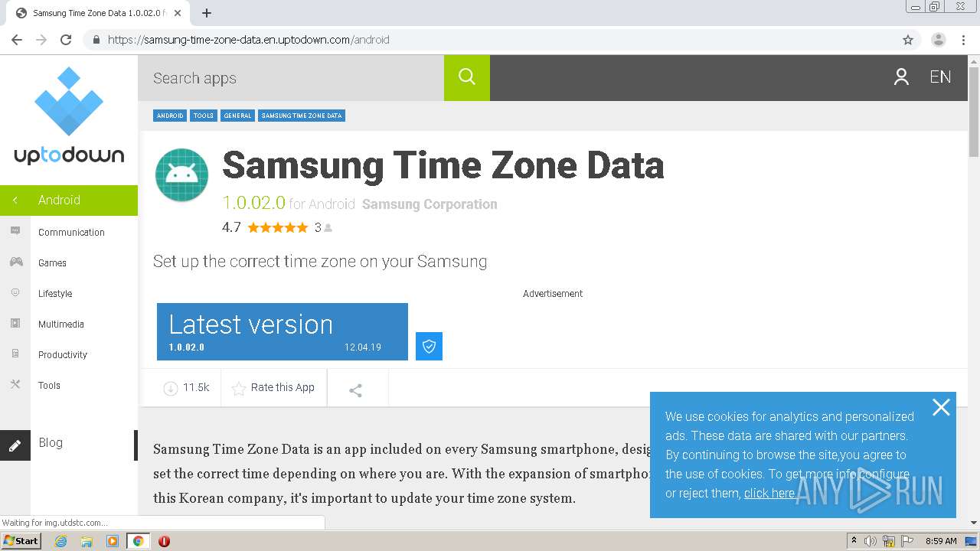Click the red Opera-style taskbar icon
Screen dimensions: 980x551
click(164, 541)
